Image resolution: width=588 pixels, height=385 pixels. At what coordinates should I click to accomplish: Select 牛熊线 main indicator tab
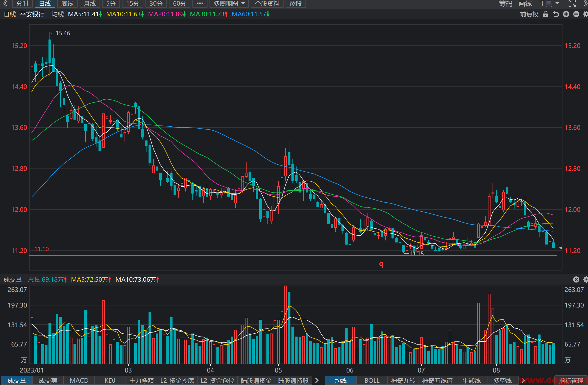pyautogui.click(x=472, y=380)
